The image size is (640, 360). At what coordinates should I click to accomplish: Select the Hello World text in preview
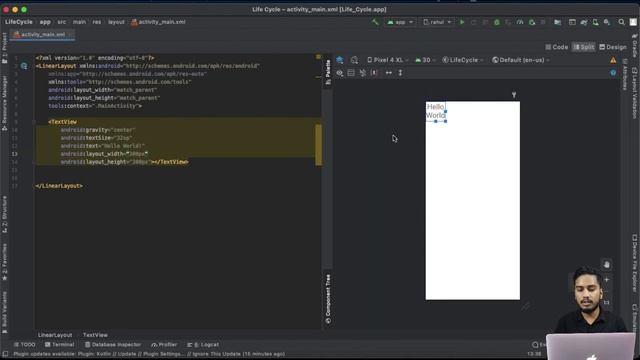click(436, 111)
